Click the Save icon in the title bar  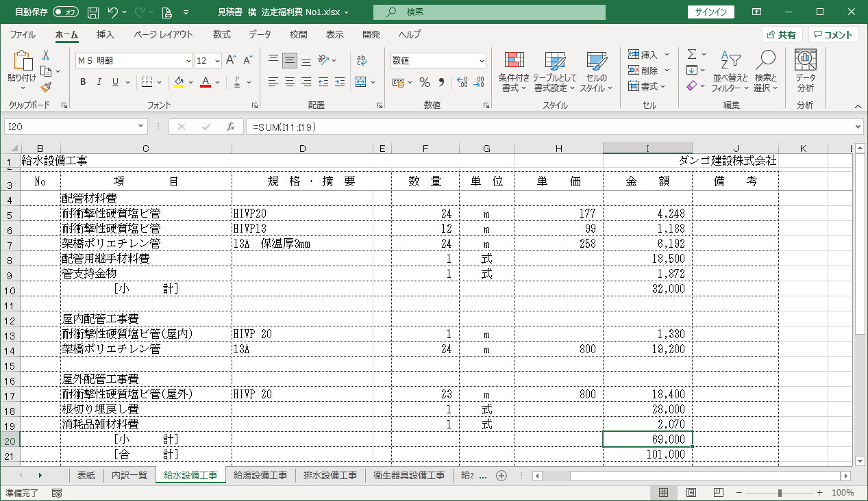94,12
